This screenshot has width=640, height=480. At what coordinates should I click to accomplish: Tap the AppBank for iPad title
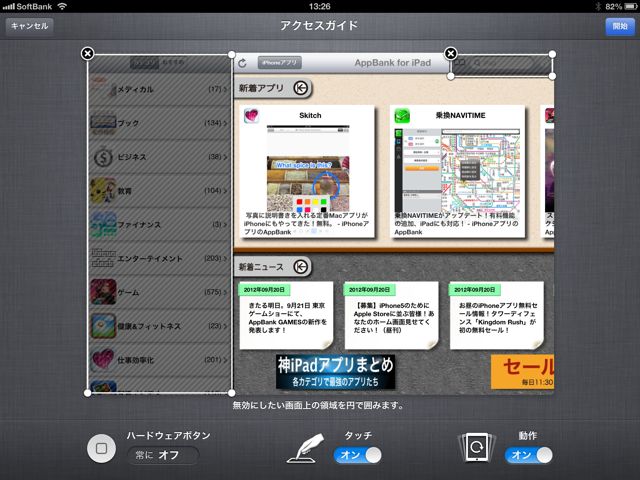(393, 63)
